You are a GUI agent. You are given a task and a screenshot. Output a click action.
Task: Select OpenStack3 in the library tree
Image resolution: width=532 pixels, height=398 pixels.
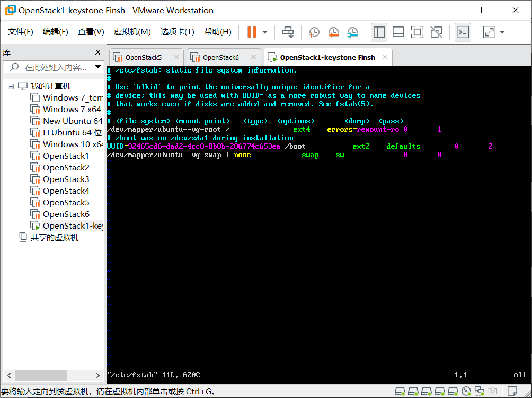pyautogui.click(x=66, y=179)
